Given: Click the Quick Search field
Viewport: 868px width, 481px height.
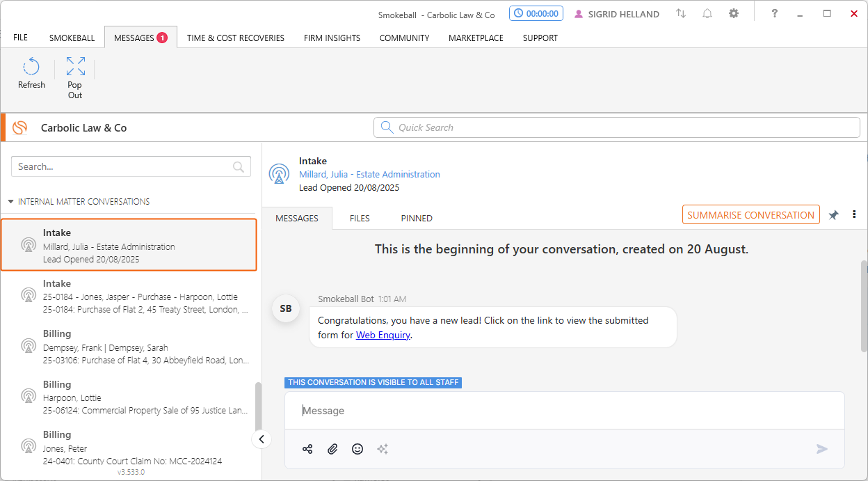Looking at the screenshot, I should [617, 127].
